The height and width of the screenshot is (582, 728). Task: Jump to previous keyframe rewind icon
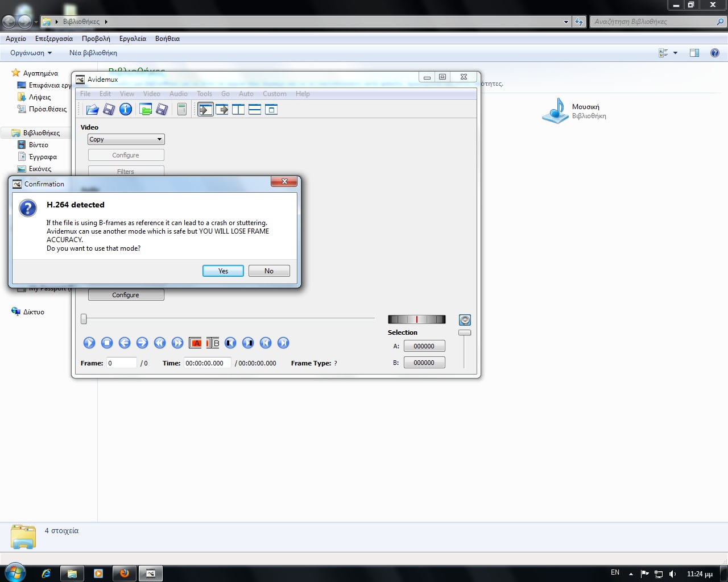point(160,343)
